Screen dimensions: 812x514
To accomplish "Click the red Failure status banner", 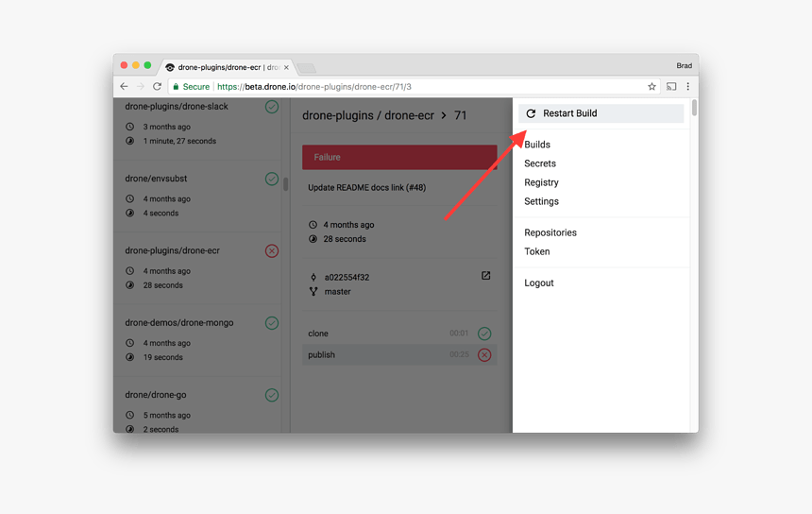I will 399,157.
